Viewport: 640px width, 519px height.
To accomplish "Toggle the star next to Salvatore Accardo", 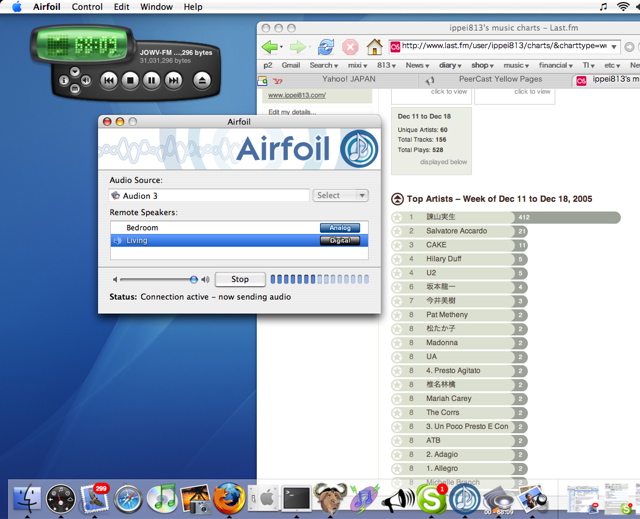I will pyautogui.click(x=397, y=231).
